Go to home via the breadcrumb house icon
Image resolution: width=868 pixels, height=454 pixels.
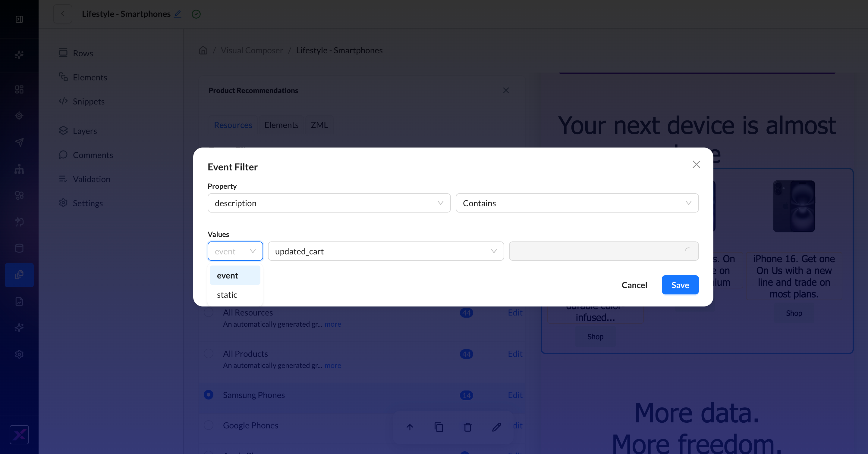click(203, 50)
